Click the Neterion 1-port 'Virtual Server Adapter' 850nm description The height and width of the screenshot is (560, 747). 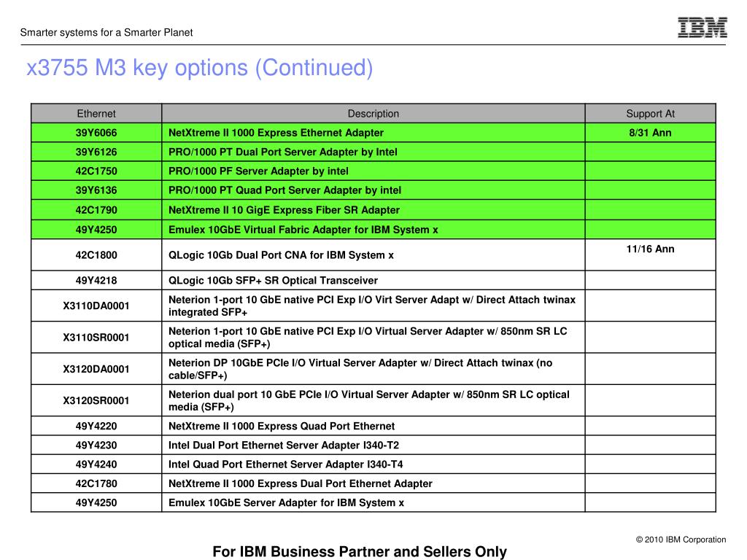(368, 338)
